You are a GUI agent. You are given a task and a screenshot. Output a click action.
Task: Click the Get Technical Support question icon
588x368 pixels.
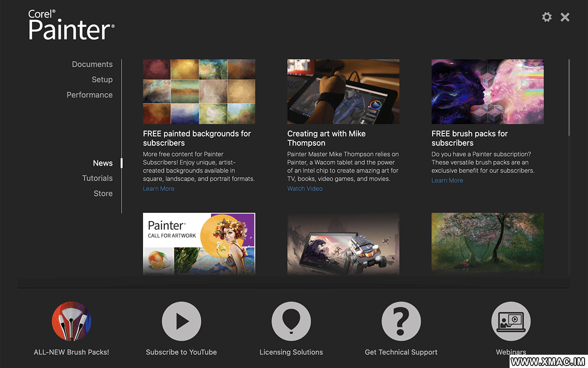tap(401, 321)
